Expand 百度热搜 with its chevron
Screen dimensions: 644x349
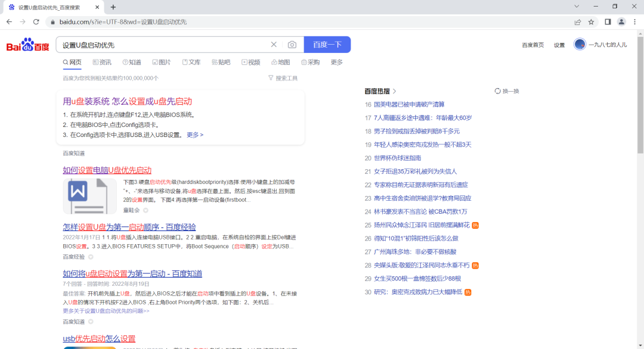point(394,91)
